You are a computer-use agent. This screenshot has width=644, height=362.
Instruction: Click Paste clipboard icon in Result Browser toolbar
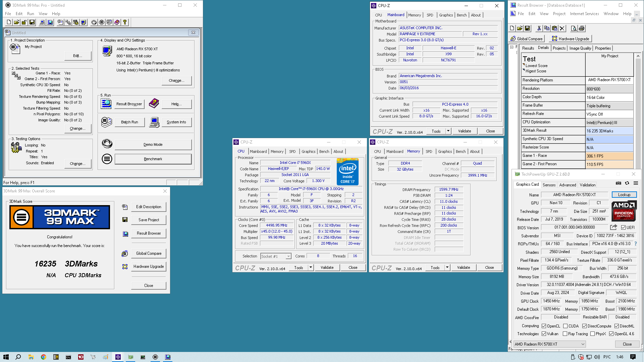[x=554, y=28]
